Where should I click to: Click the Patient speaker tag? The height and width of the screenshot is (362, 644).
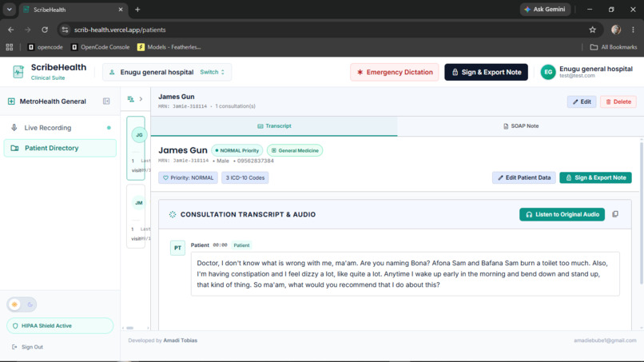[241, 245]
